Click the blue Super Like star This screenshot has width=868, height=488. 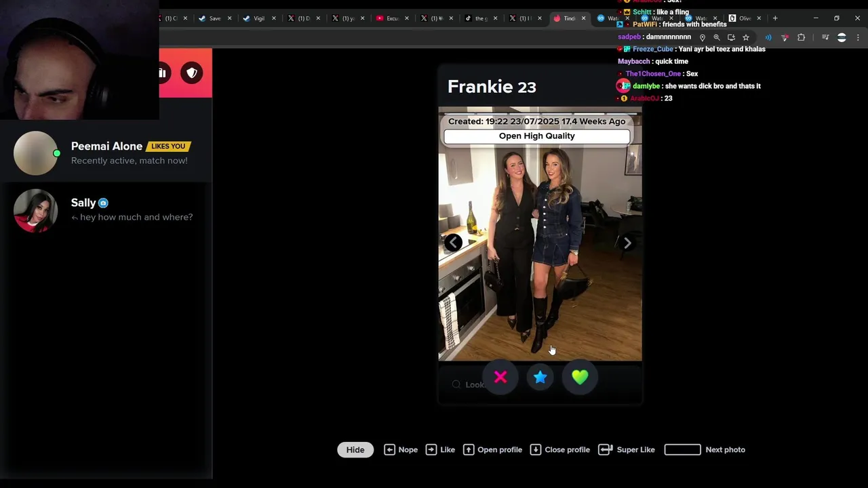[540, 377]
